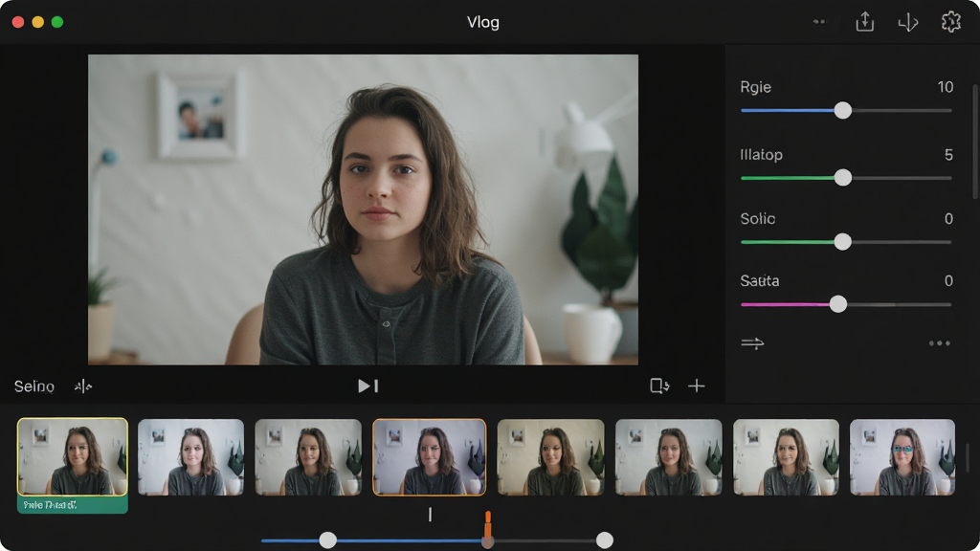Open the settings gear icon

[x=950, y=22]
